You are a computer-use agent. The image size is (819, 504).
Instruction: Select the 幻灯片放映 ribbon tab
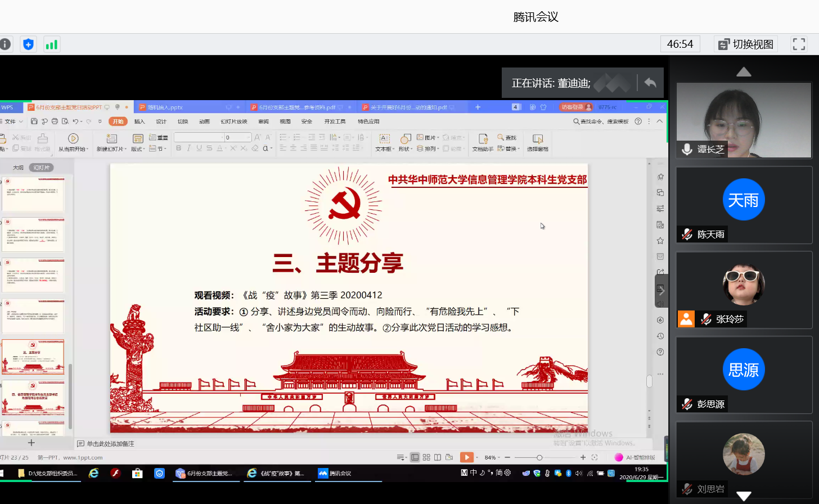(x=234, y=121)
